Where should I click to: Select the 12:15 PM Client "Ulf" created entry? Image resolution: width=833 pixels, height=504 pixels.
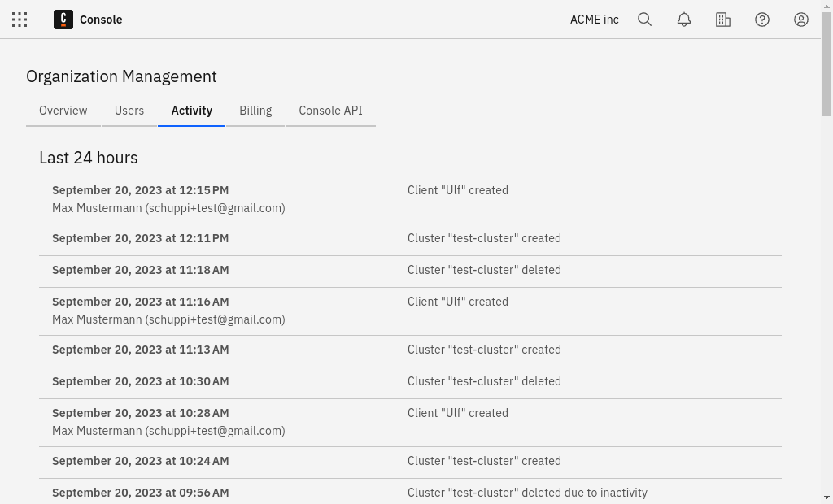[410, 199]
